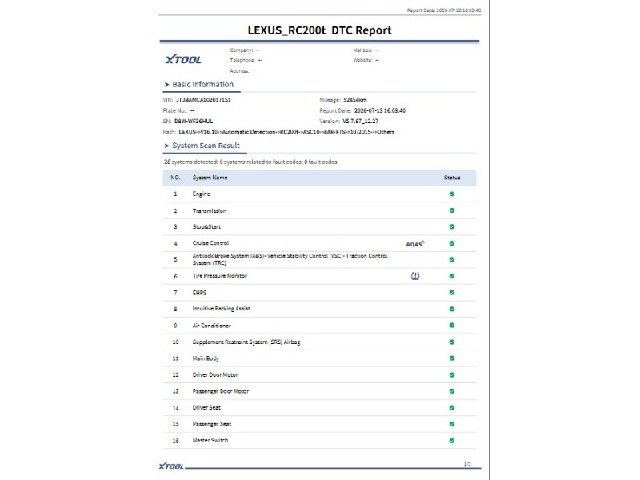Click the green status icon for SRS Airbag
Viewport: 640px width, 480px height.
[x=452, y=342]
